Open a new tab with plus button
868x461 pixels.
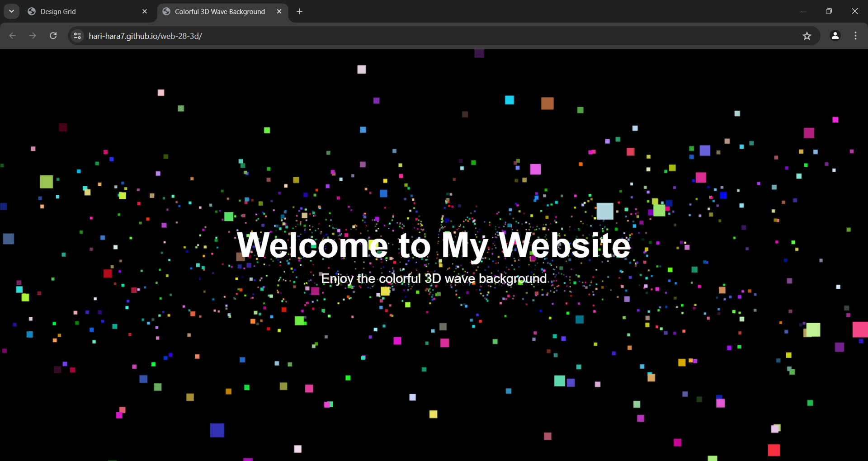click(299, 11)
